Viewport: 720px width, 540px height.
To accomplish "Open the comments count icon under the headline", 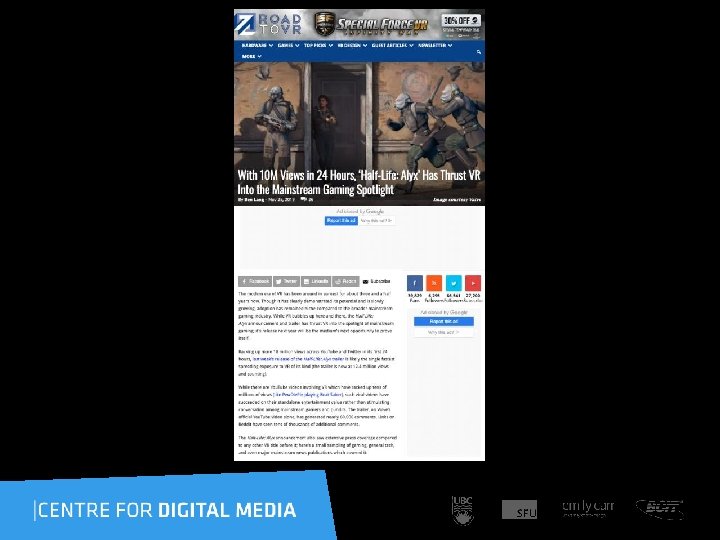I will point(306,200).
